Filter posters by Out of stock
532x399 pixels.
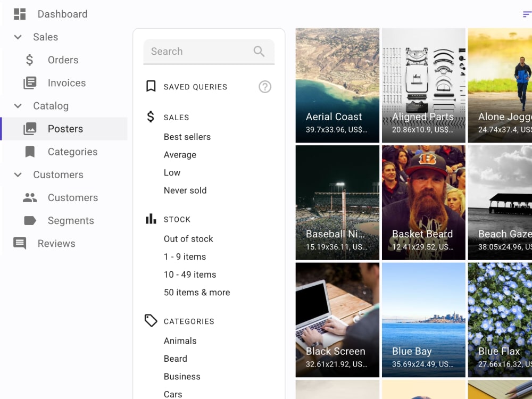coord(188,239)
